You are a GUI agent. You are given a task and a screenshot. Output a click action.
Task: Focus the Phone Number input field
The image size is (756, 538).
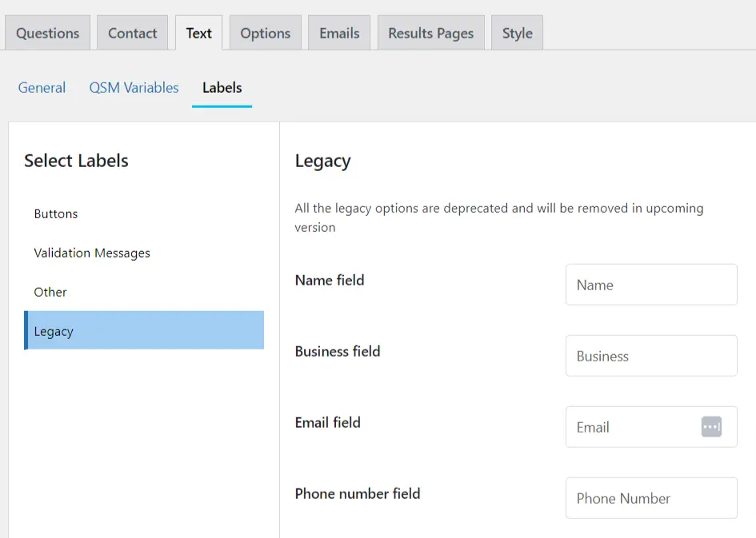point(650,497)
